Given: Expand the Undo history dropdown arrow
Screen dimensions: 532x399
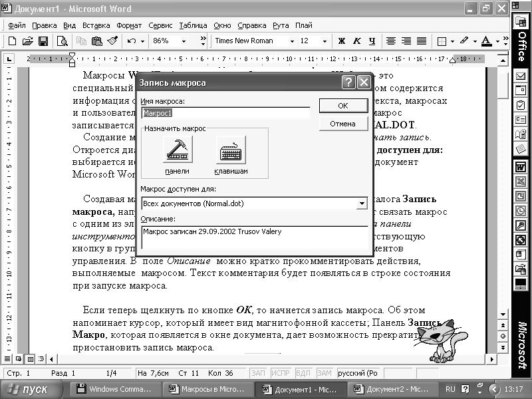Looking at the screenshot, I should [x=142, y=41].
